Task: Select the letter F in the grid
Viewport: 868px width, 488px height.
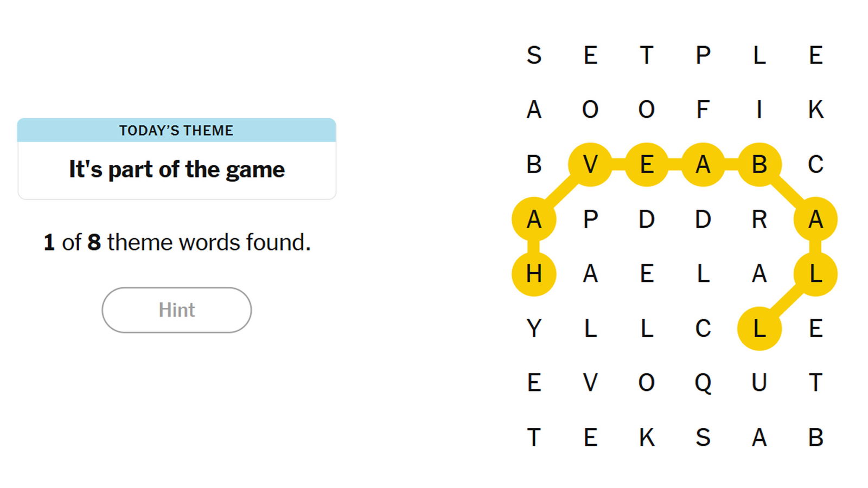Action: (703, 110)
